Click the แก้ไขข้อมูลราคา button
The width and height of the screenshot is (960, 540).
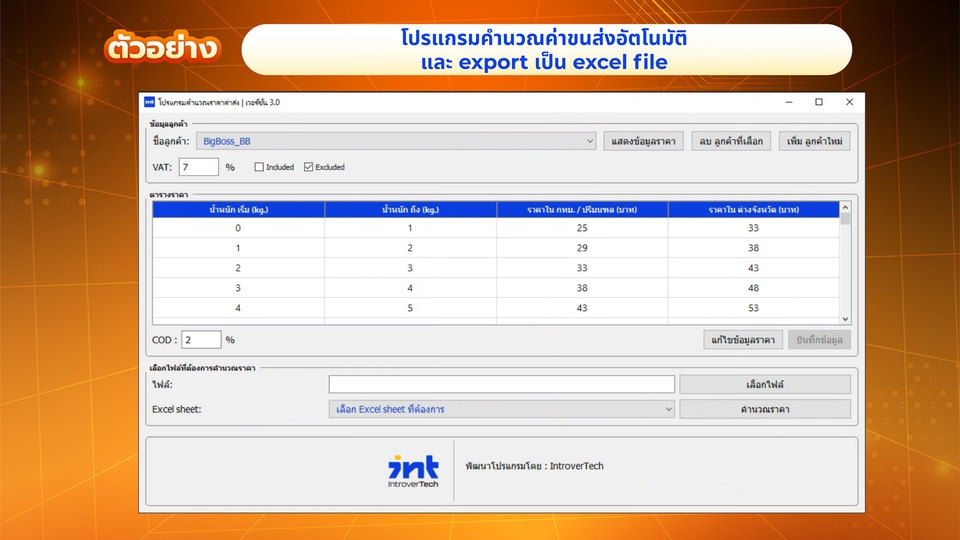743,340
